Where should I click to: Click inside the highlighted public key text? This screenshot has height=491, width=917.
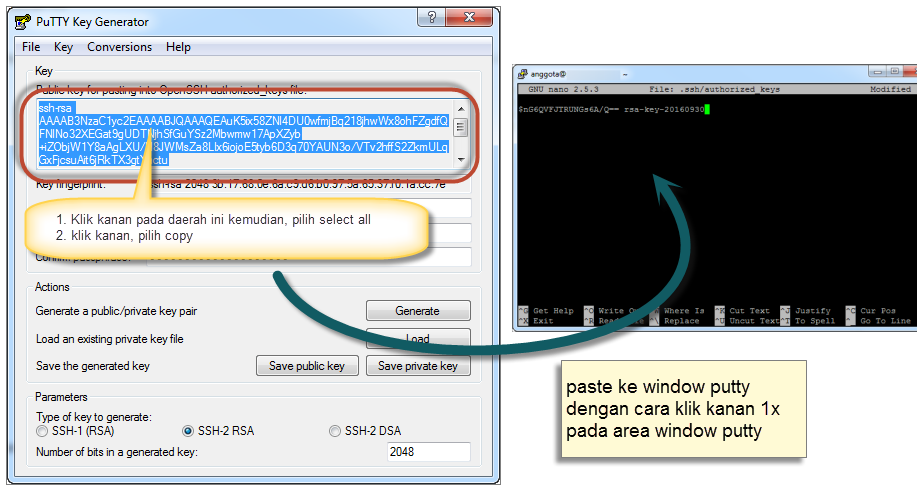(x=240, y=132)
